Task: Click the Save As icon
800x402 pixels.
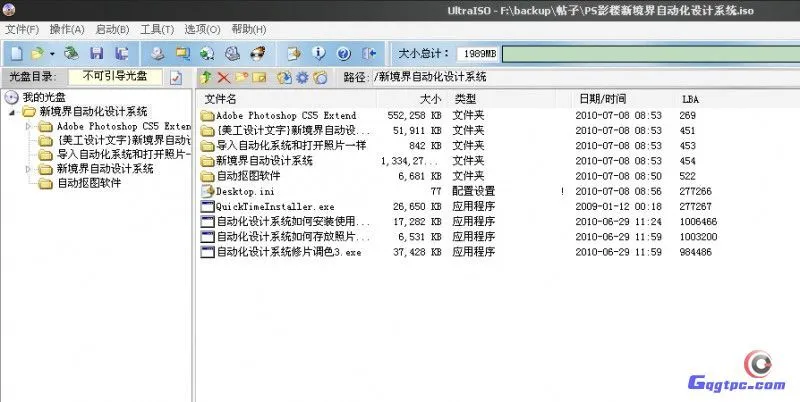Action: click(121, 53)
